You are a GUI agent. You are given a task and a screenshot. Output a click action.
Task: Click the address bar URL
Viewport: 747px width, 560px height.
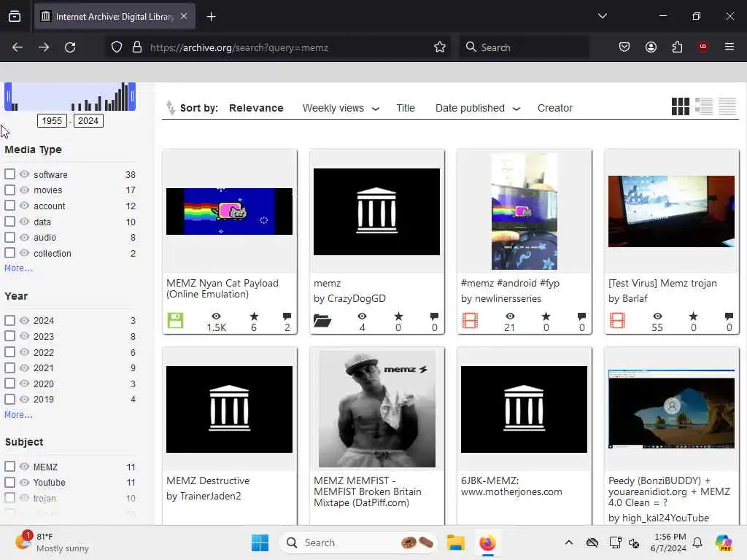[x=239, y=47]
